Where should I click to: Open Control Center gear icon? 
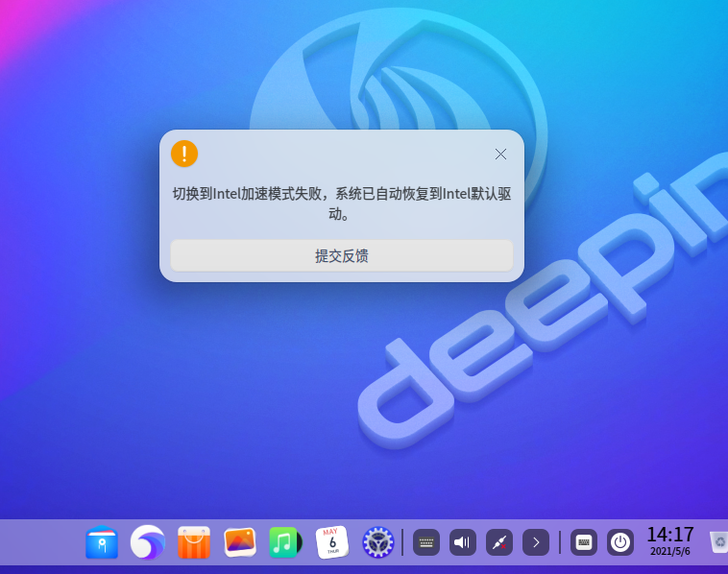[378, 542]
